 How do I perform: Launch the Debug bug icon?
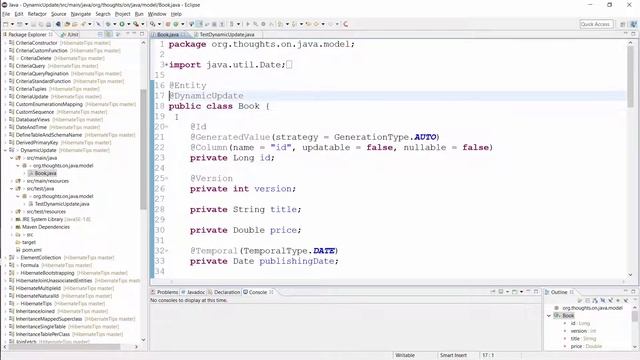[108, 24]
